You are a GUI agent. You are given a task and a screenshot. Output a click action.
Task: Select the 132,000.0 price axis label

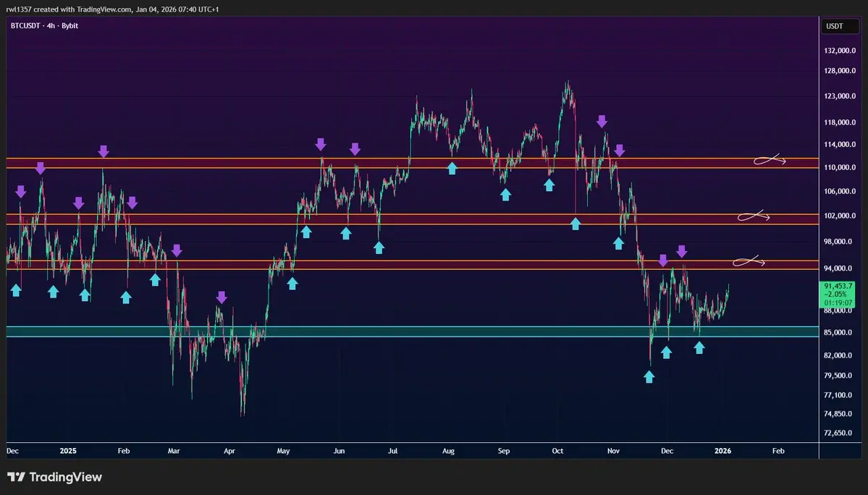[840, 51]
